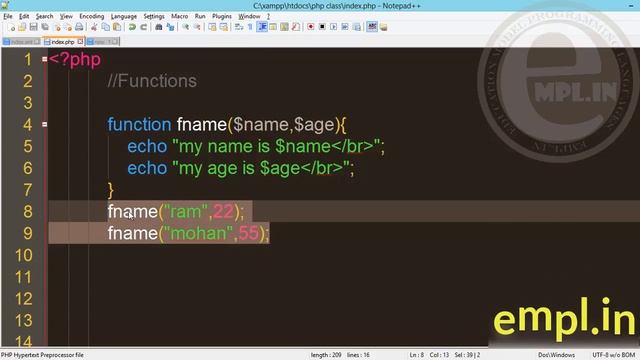Click the Save toolbar icon
Screen dimensions: 640x360
(33, 27)
